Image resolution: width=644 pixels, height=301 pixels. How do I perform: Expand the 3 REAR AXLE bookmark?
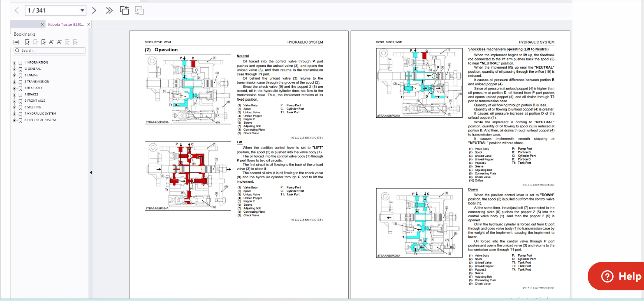(15, 88)
